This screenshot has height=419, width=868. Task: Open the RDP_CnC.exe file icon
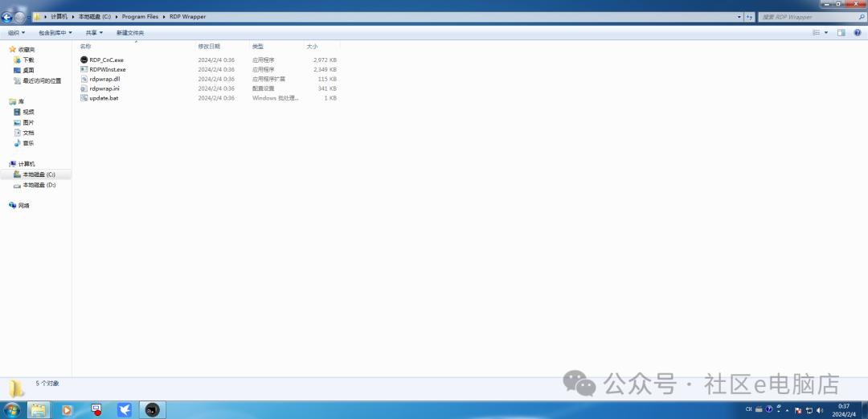point(84,60)
